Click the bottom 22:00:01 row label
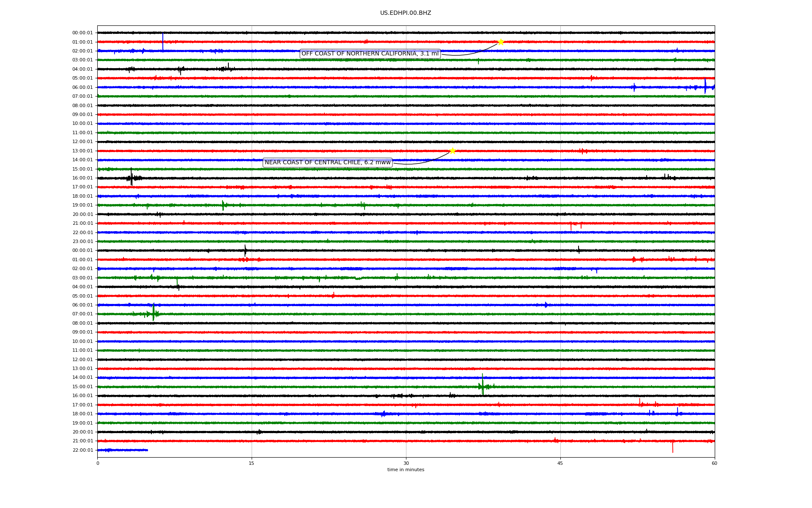Screen dimensions: 812x508 [82, 450]
